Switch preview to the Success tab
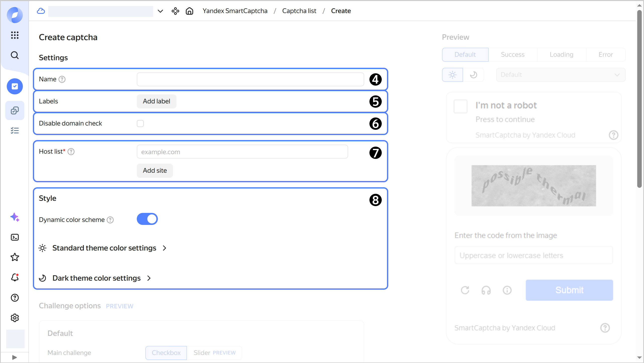Image resolution: width=644 pixels, height=363 pixels. pos(512,55)
